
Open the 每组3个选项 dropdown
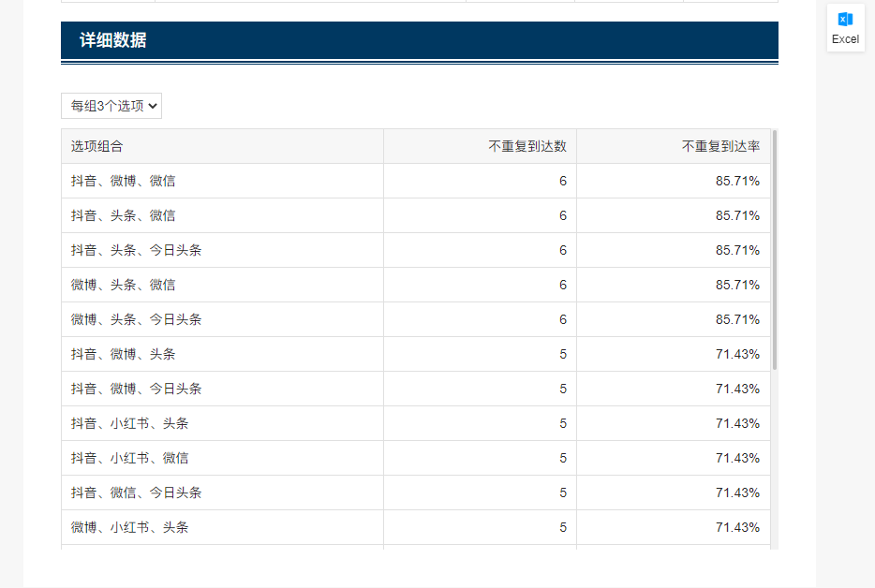pyautogui.click(x=111, y=106)
